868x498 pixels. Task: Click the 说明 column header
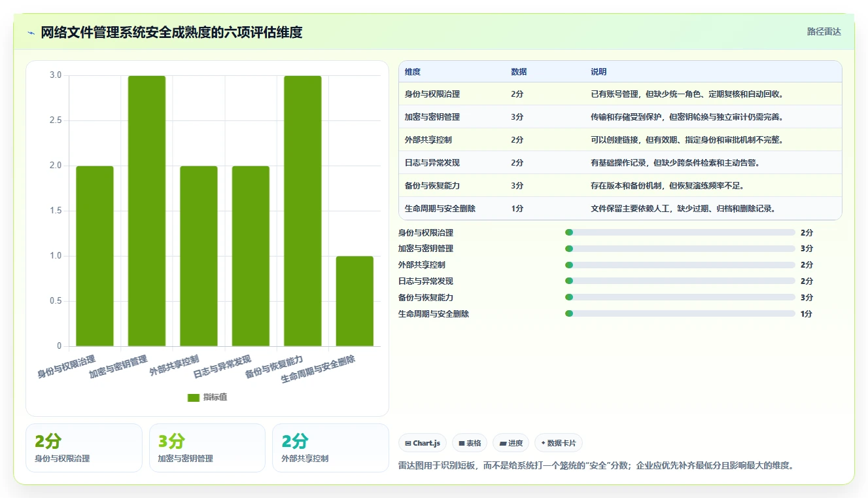[x=599, y=72]
